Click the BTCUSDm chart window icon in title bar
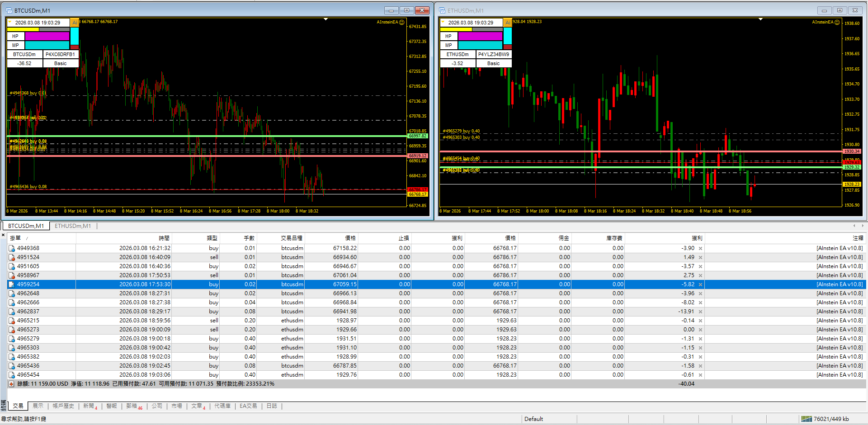Image resolution: width=868 pixels, height=425 pixels. pyautogui.click(x=9, y=10)
